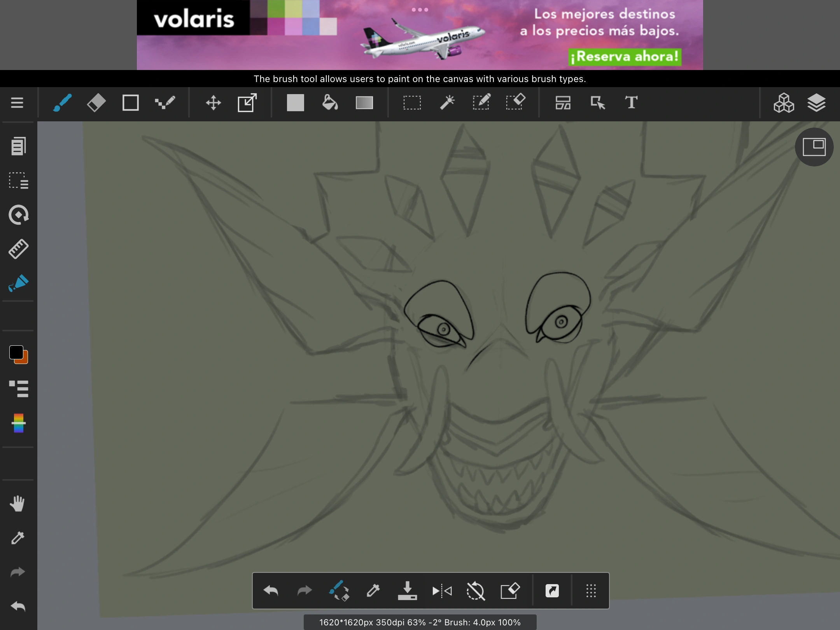Tap the Reserva ahora button in the Volaris ad

click(624, 57)
